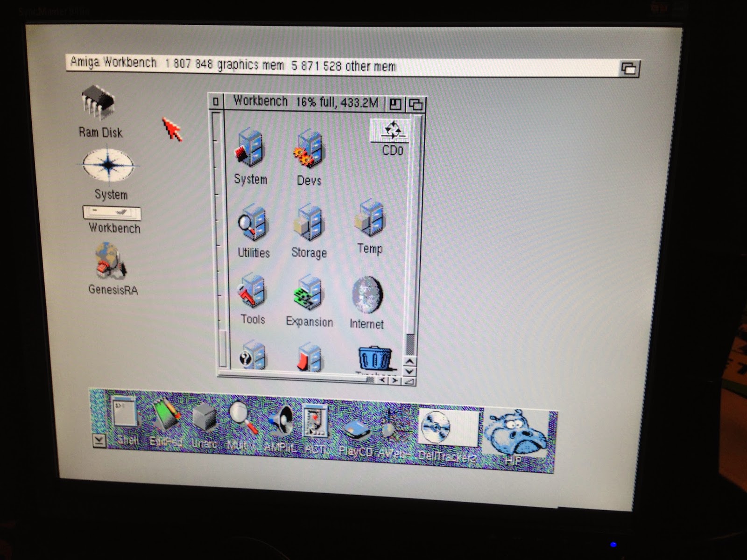Click the screen depth gadget on title bar
This screenshot has width=747, height=560.
[x=629, y=68]
